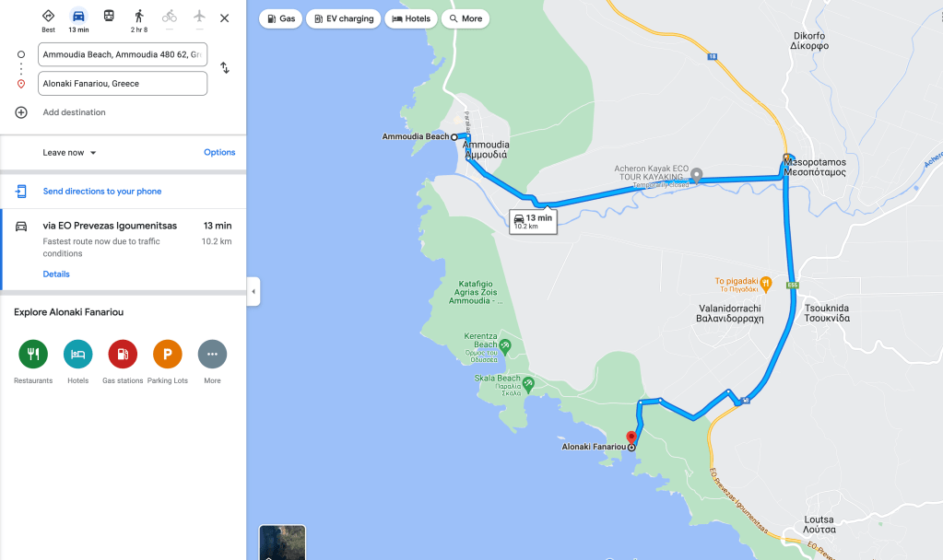
Task: Select the Cycling travel mode icon
Action: (169, 17)
